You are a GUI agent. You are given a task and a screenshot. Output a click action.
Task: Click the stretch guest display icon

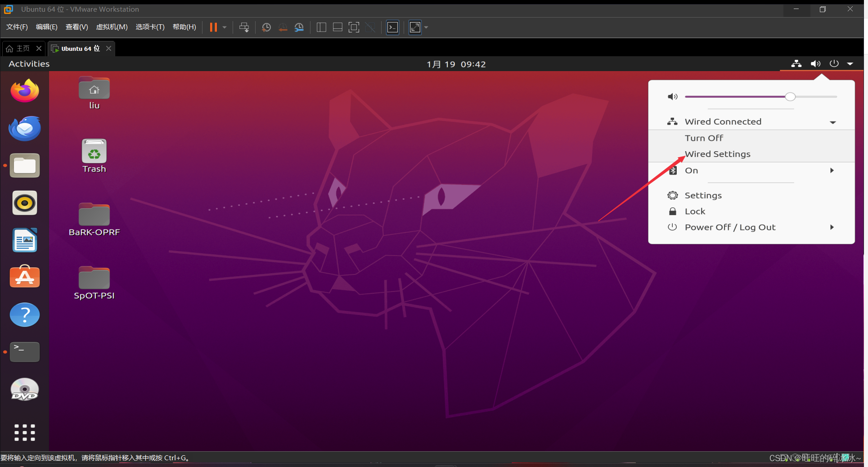415,27
